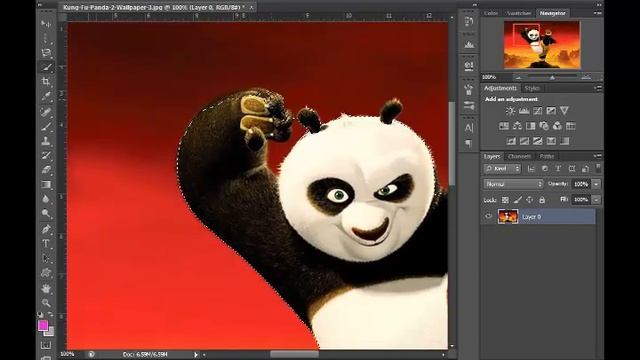The width and height of the screenshot is (640, 360).
Task: Click Navigator zoom in button
Action: (587, 77)
